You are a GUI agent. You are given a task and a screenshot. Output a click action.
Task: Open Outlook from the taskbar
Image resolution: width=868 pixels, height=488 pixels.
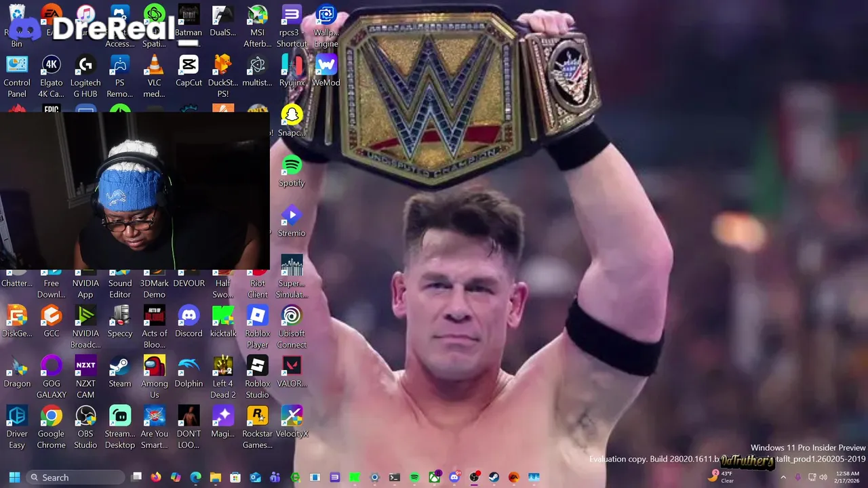(x=255, y=477)
